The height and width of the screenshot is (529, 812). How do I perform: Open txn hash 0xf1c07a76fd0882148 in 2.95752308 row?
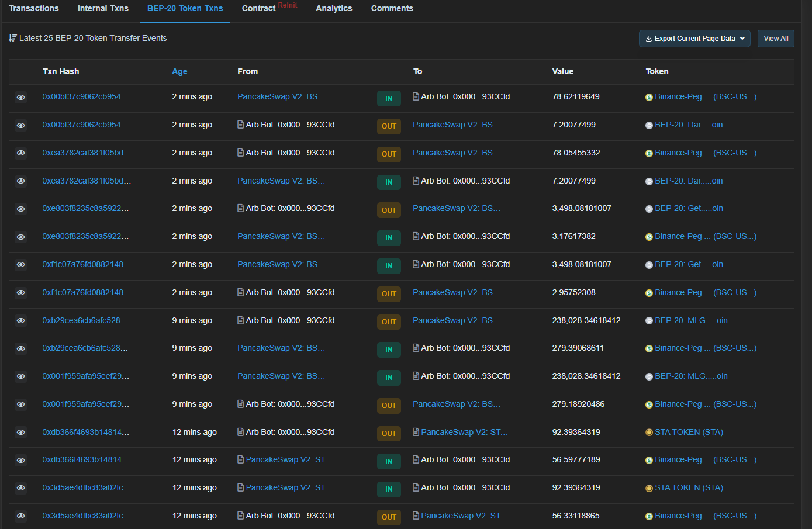tap(87, 292)
